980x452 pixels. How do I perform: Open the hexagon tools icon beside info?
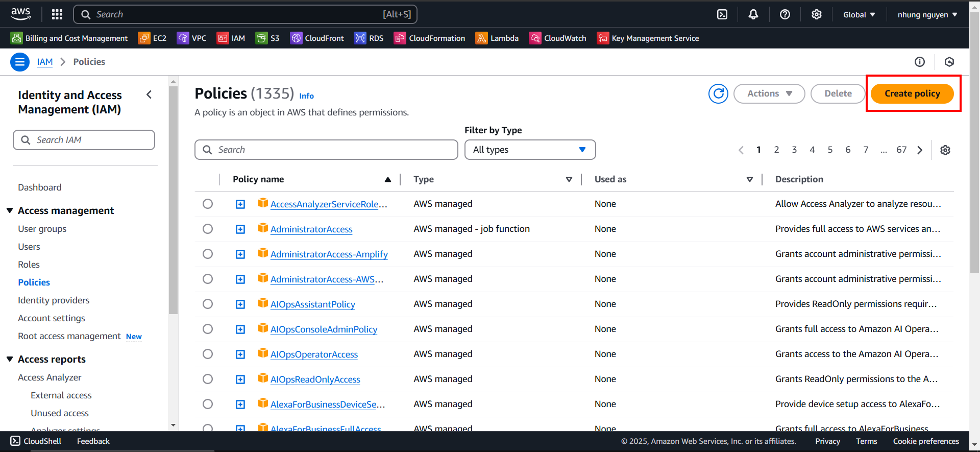click(949, 62)
